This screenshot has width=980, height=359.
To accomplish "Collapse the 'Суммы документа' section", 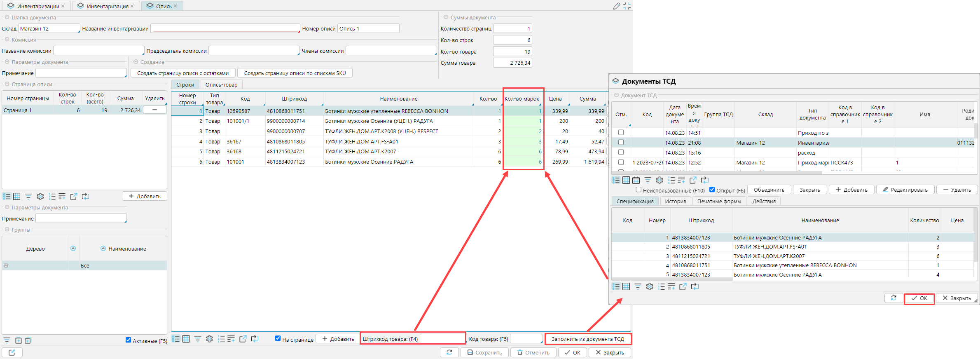I will click(446, 17).
